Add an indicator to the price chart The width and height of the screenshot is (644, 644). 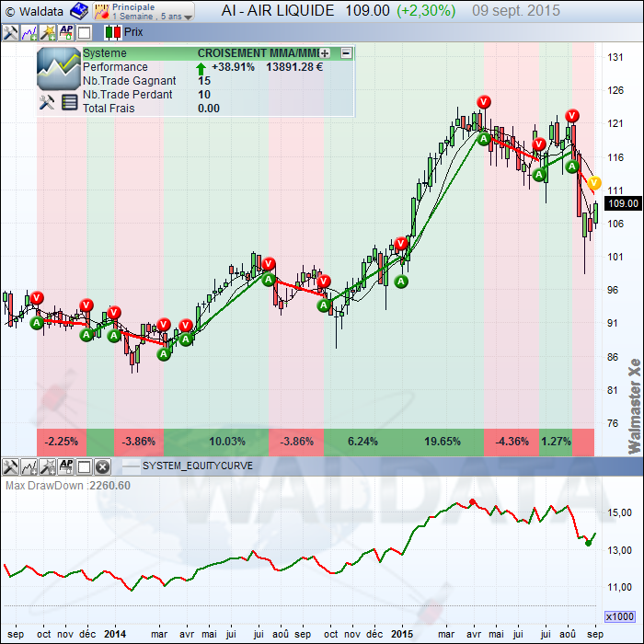(29, 33)
